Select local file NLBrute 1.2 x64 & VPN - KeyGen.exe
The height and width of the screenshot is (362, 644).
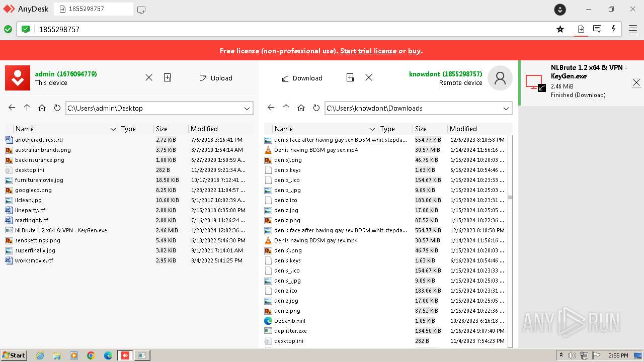(x=61, y=230)
